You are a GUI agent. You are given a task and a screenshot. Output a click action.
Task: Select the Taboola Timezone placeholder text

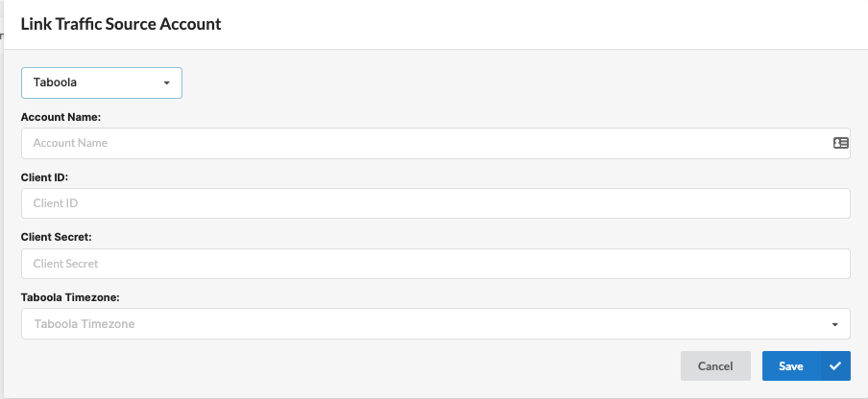[84, 324]
